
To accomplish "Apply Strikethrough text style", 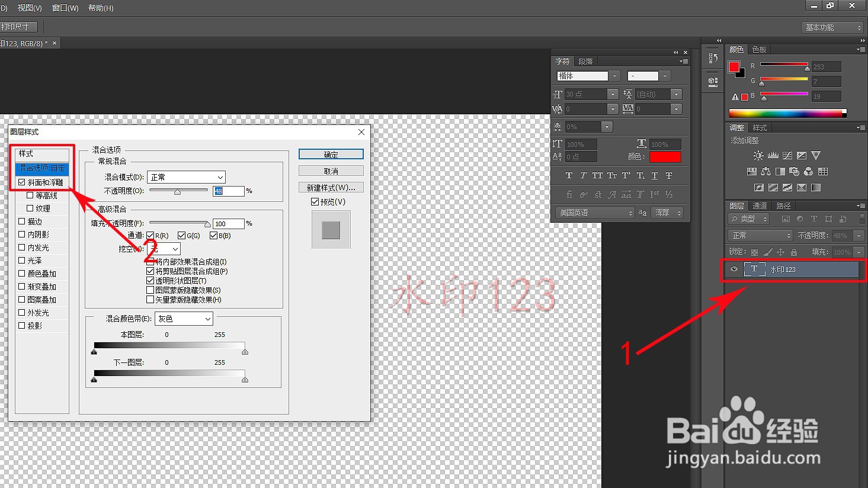I will (x=669, y=176).
